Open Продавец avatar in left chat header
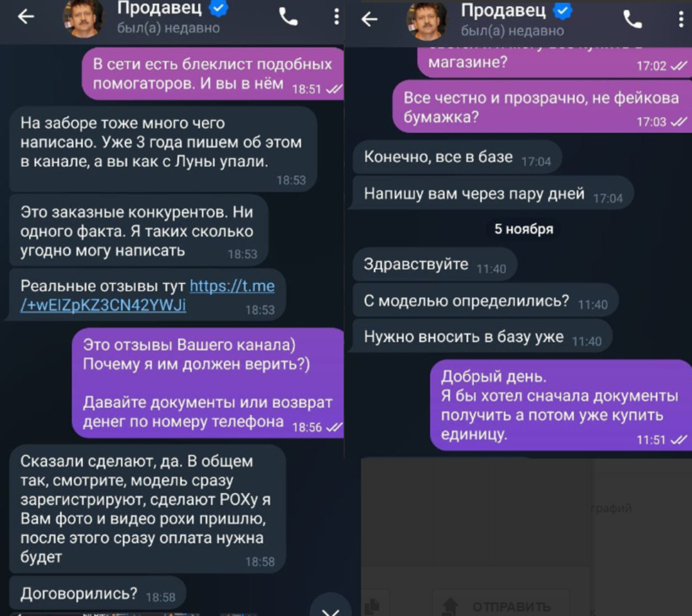This screenshot has height=616, width=692. [84, 18]
